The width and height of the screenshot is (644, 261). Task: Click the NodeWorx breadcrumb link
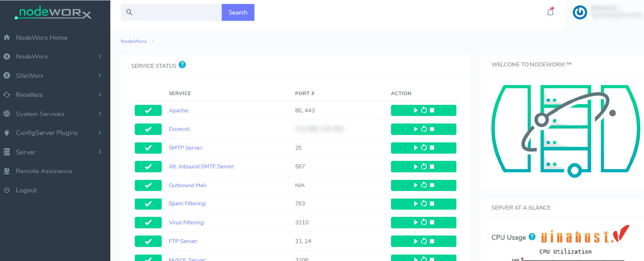tap(134, 41)
